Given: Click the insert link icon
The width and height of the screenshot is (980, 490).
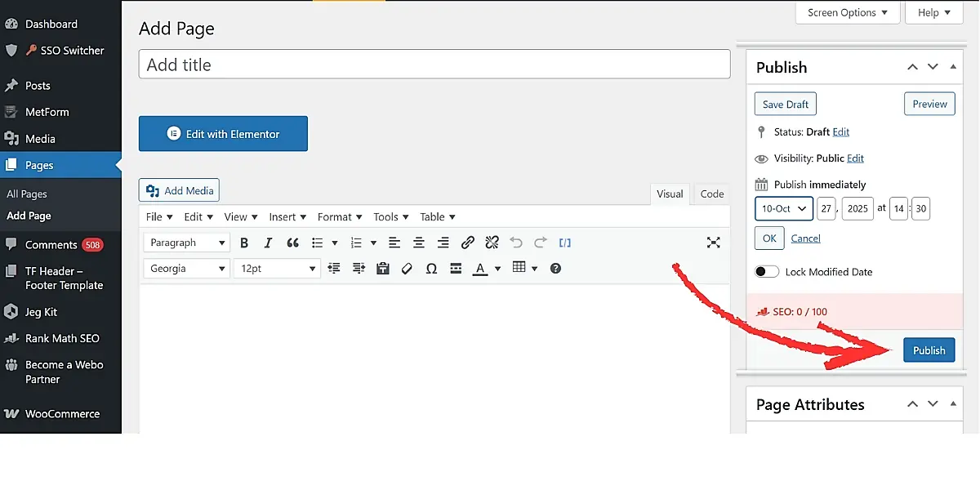Looking at the screenshot, I should pyautogui.click(x=467, y=243).
